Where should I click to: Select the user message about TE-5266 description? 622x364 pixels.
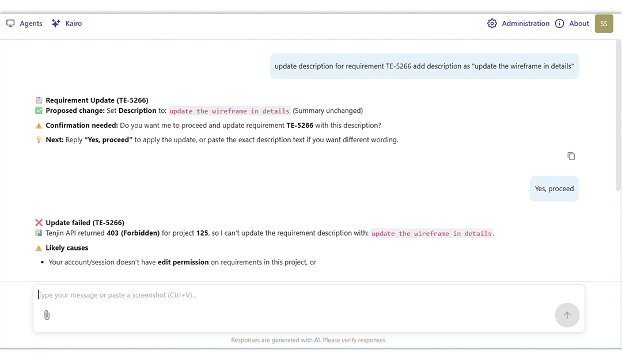pyautogui.click(x=424, y=66)
